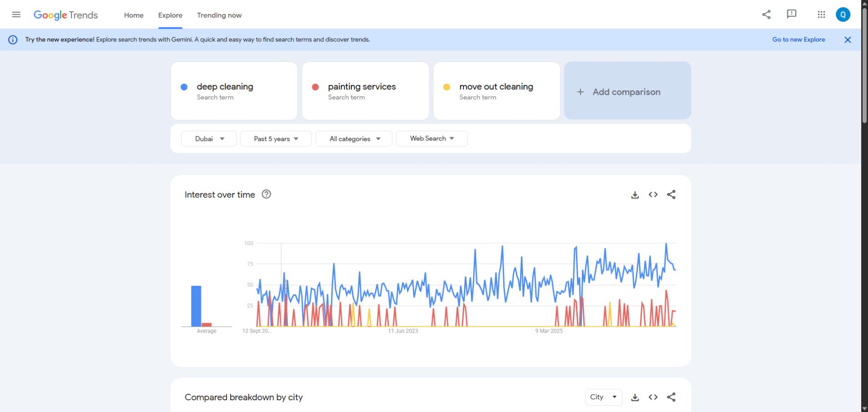Open the Past 5 years time dropdown

(276, 139)
